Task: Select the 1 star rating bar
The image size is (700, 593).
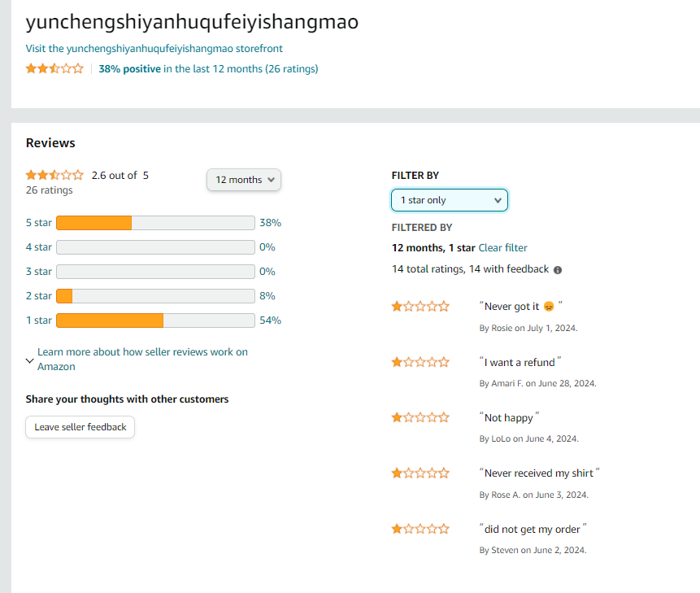Action: coord(155,320)
